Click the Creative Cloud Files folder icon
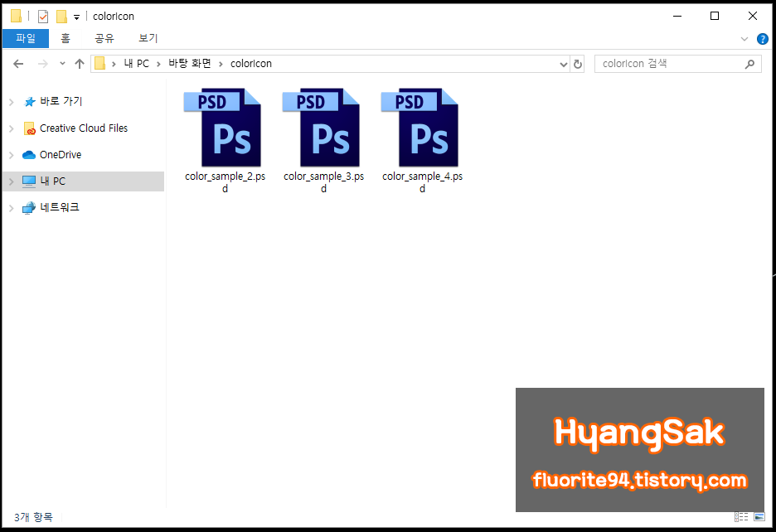This screenshot has width=776, height=532. click(x=30, y=128)
